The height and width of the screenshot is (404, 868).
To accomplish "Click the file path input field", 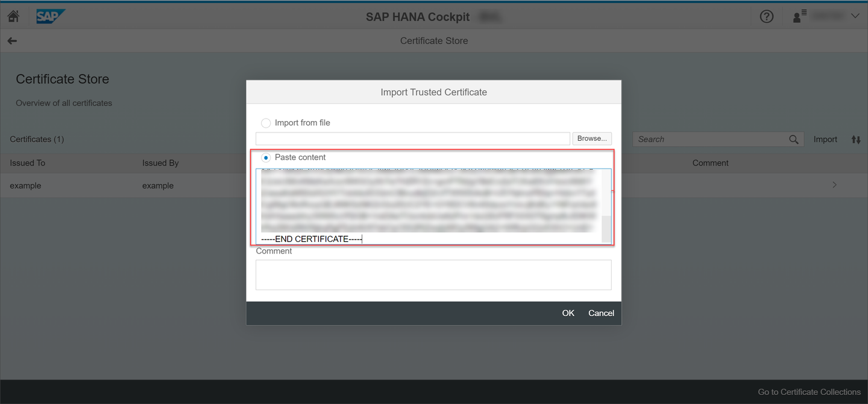I will point(413,138).
